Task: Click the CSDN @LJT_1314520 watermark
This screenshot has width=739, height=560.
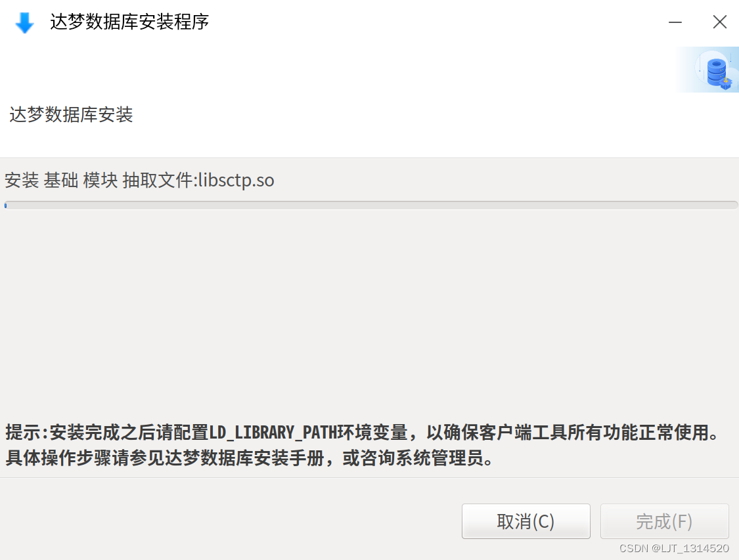Action: click(x=674, y=548)
